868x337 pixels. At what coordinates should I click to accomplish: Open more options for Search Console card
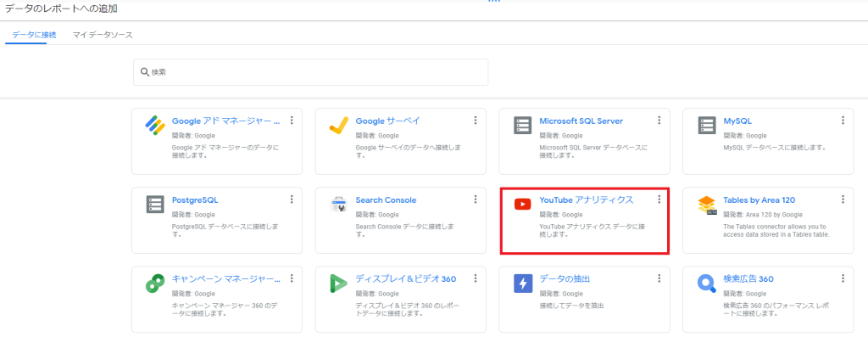pyautogui.click(x=476, y=199)
